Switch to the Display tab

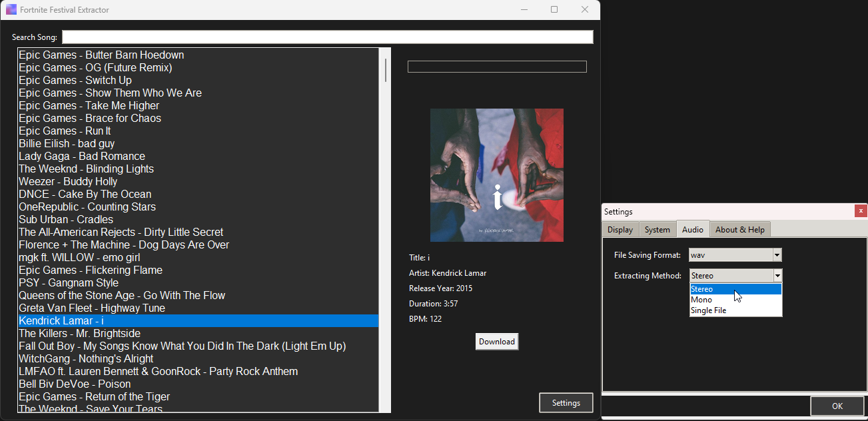coord(620,230)
